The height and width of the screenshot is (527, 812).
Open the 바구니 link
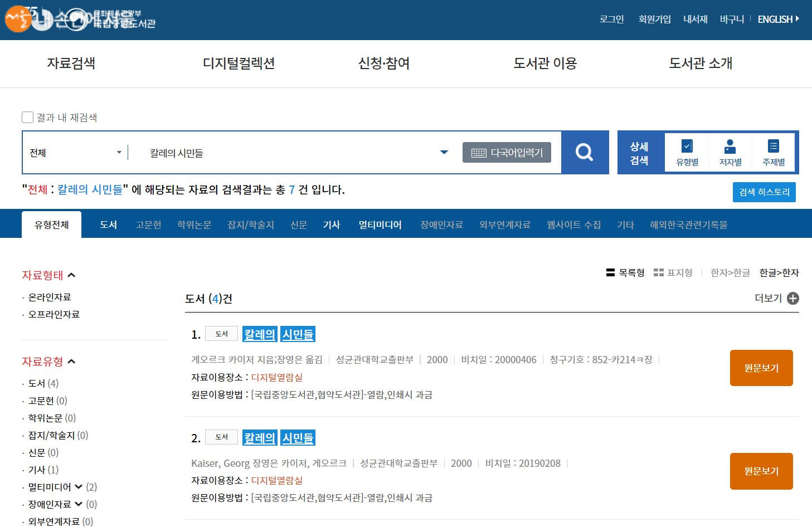click(x=732, y=19)
